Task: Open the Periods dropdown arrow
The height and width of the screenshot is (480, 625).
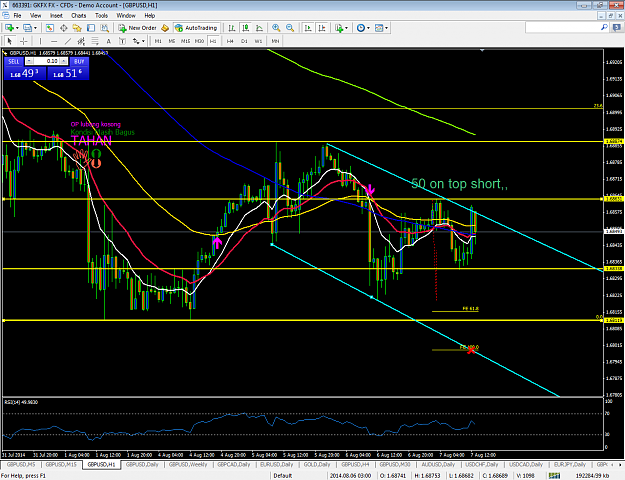Action: 368,28
